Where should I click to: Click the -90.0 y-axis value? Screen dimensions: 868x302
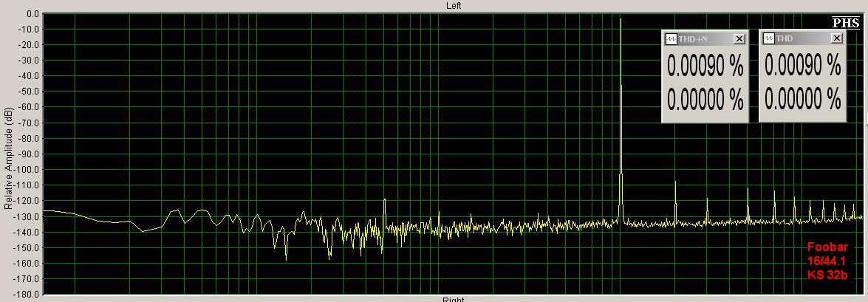tap(29, 154)
